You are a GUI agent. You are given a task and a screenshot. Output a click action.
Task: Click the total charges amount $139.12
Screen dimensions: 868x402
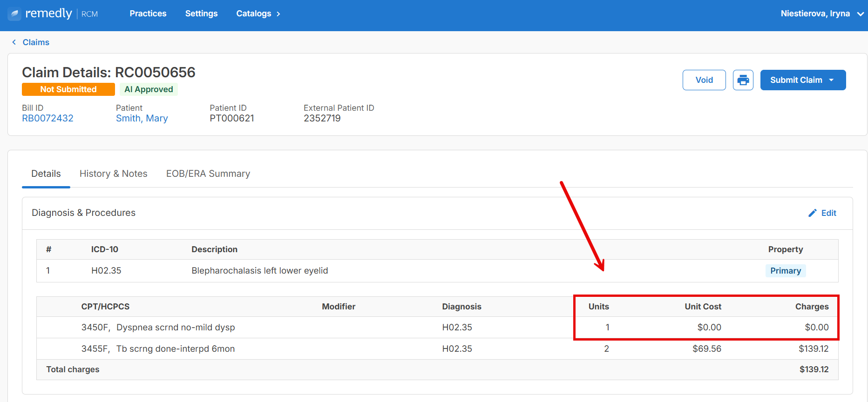pyautogui.click(x=814, y=369)
